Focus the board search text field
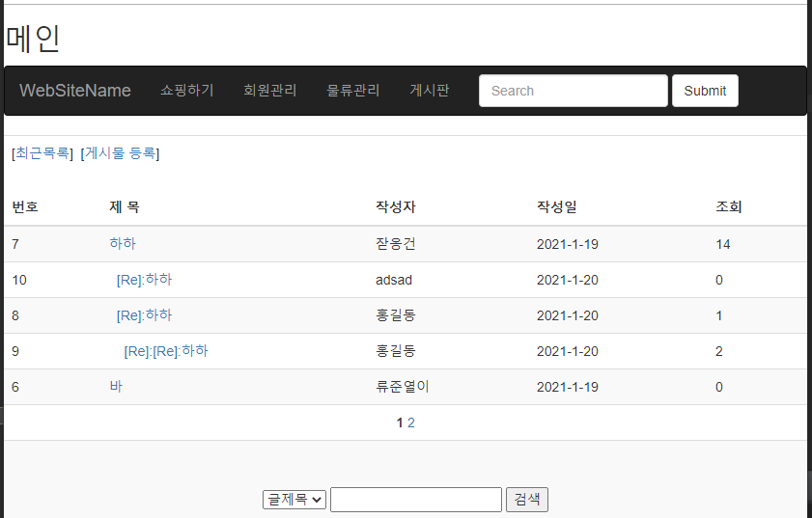This screenshot has width=812, height=518. [416, 500]
